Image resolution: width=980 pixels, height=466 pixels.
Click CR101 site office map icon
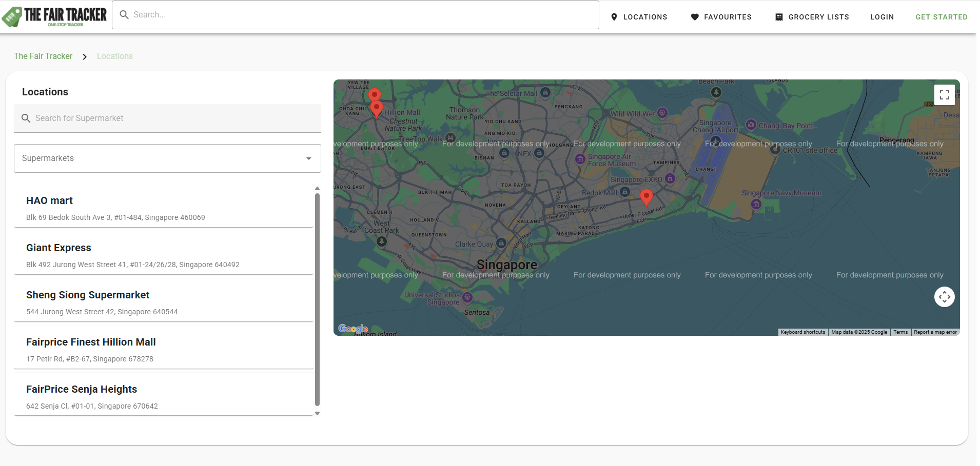click(775, 149)
